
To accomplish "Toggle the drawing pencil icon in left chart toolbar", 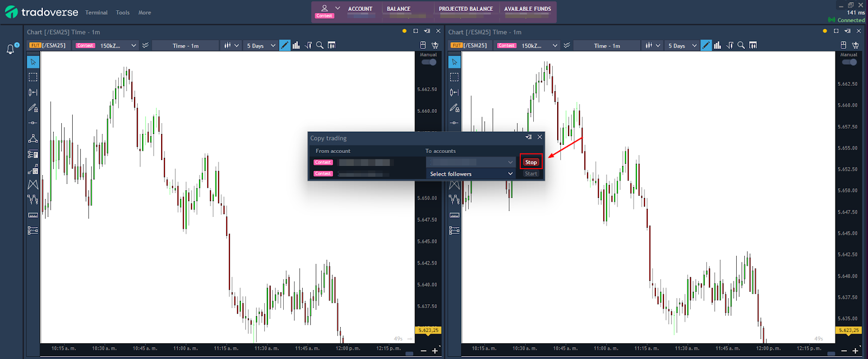I will [x=285, y=46].
